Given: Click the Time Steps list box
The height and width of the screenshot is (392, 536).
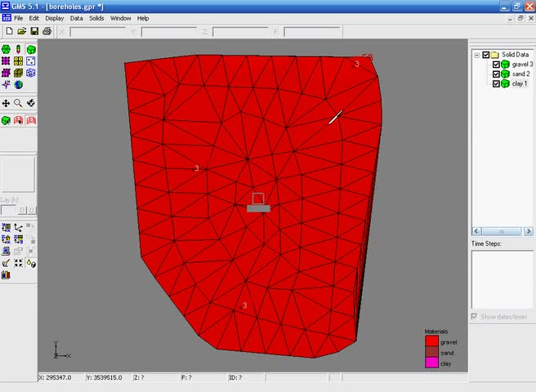Looking at the screenshot, I should [x=502, y=279].
